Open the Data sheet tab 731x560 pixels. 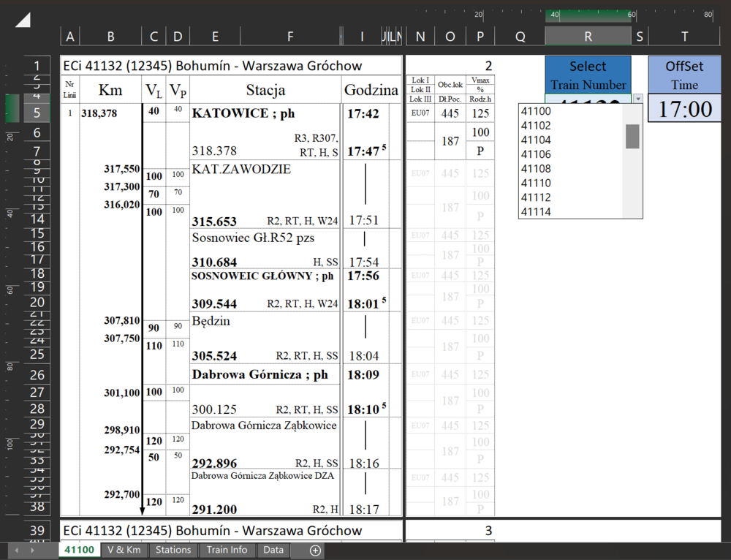273,550
